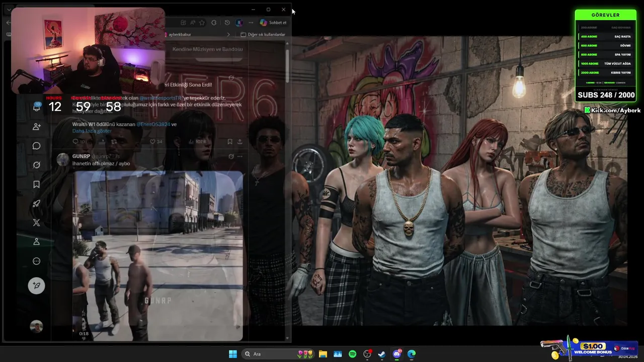Open the X logo Premium sidebar icon
The image size is (644, 362).
tap(37, 222)
